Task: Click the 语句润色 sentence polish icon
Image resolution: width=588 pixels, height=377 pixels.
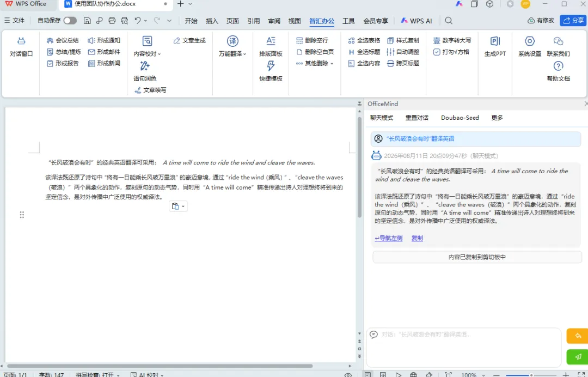Action: click(145, 66)
